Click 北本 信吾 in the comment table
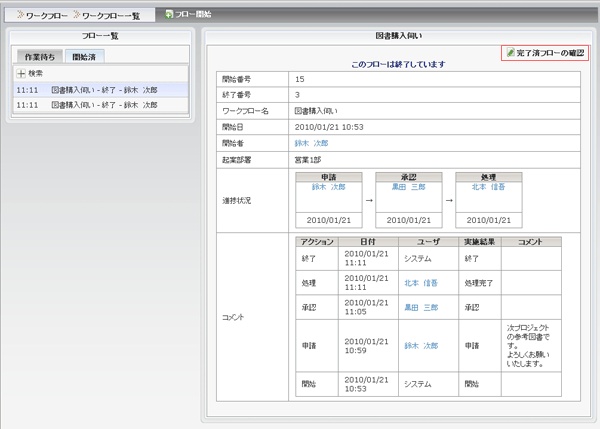The width and height of the screenshot is (600, 429). point(421,283)
